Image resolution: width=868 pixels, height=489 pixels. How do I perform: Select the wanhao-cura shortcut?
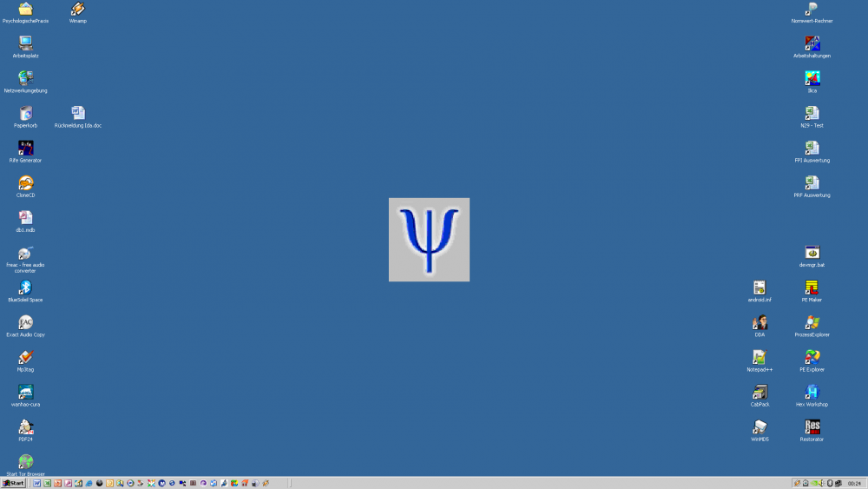click(25, 397)
